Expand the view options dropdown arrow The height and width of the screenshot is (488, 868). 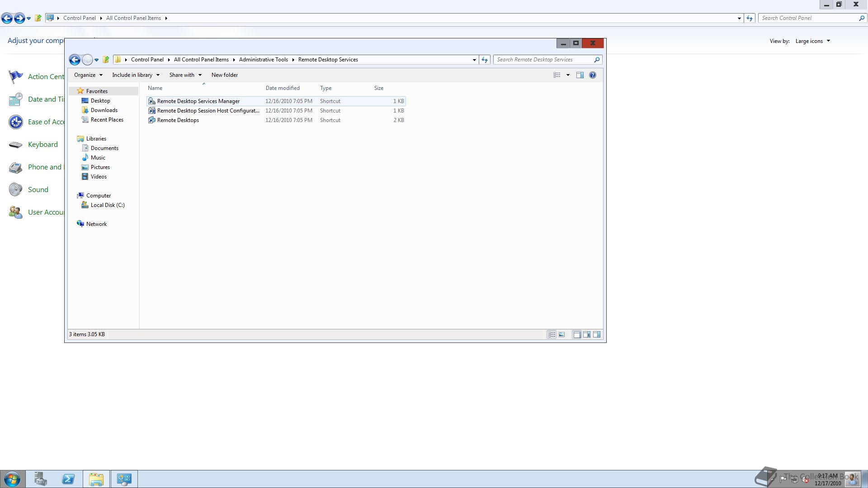point(568,75)
